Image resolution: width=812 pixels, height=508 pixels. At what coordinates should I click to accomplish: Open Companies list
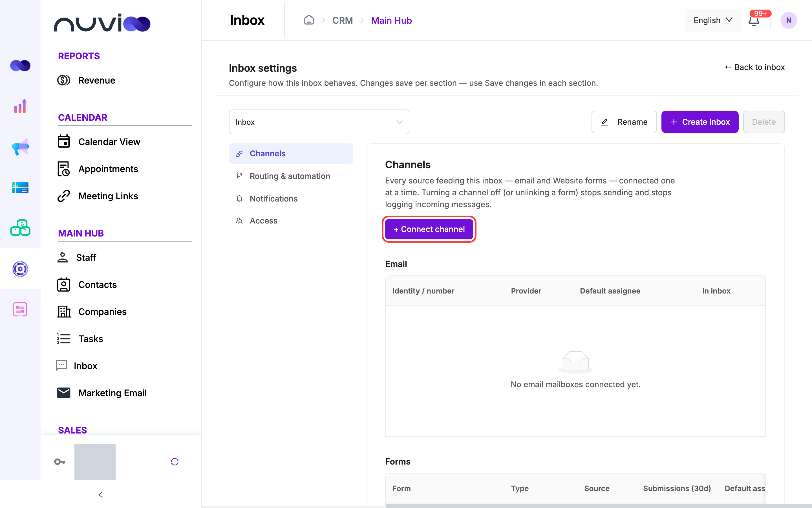coord(92,312)
